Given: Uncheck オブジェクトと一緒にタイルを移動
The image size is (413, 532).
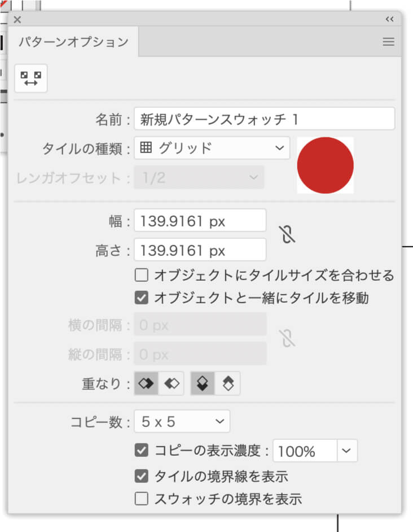Looking at the screenshot, I should [x=142, y=298].
